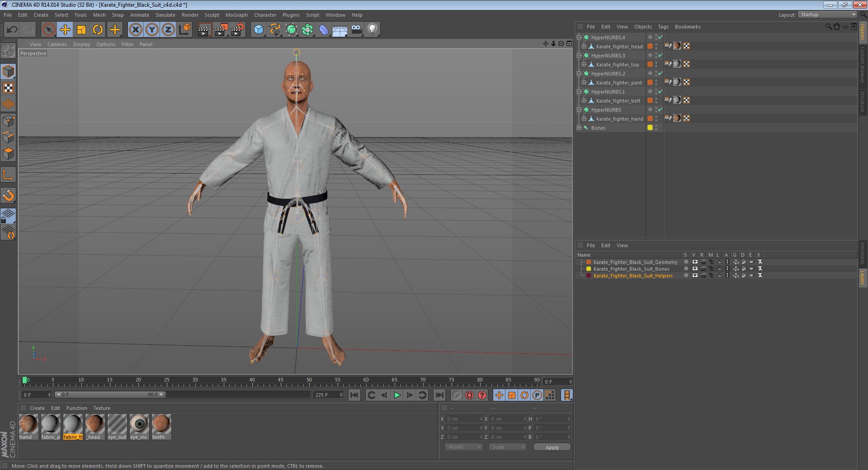Add a Cube primitive object

pyautogui.click(x=259, y=30)
